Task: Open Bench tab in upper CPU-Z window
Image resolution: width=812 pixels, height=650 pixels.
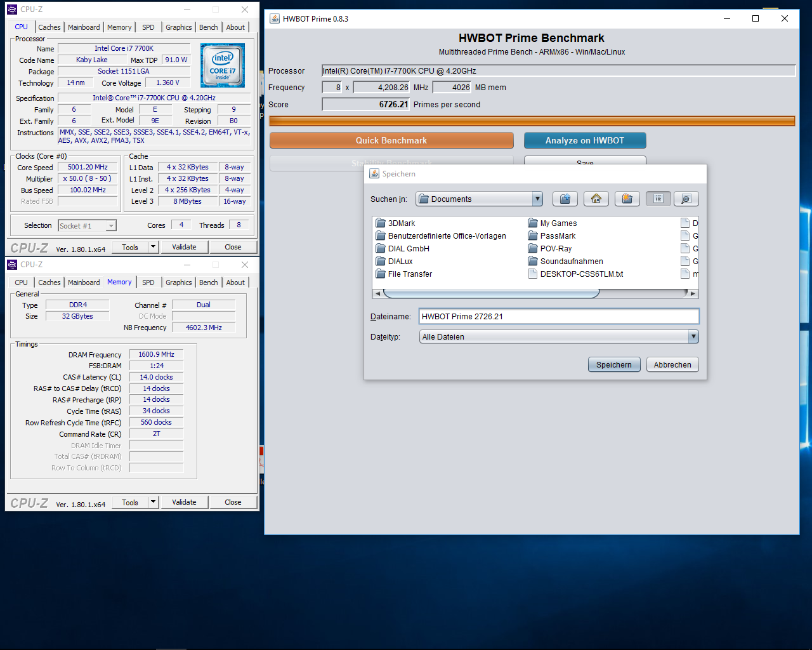Action: click(x=209, y=27)
